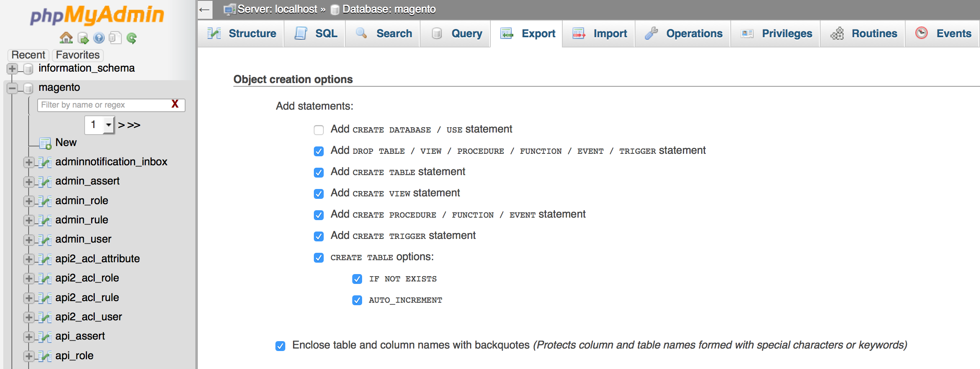The height and width of the screenshot is (369, 980).
Task: Click the admin_user table structure icon
Action: click(x=45, y=240)
